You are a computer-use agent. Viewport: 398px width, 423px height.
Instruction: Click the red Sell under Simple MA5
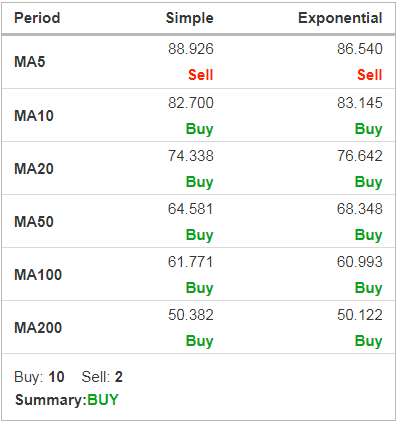200,75
